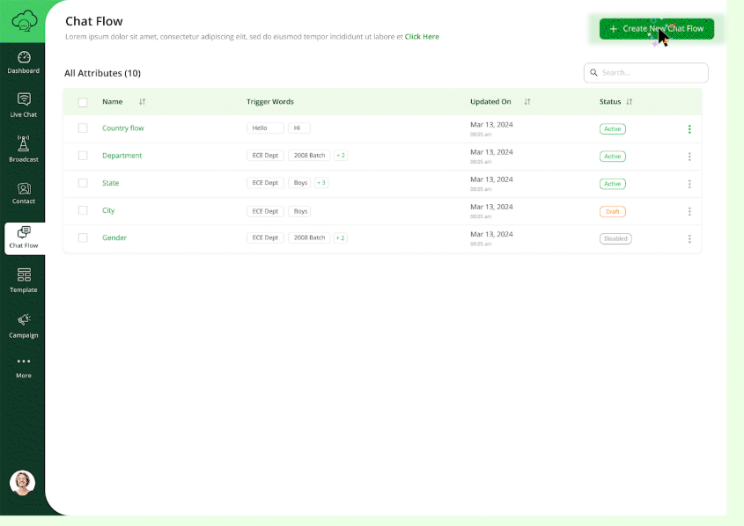This screenshot has height=526, width=744.
Task: Open options menu for City row
Action: (x=689, y=212)
